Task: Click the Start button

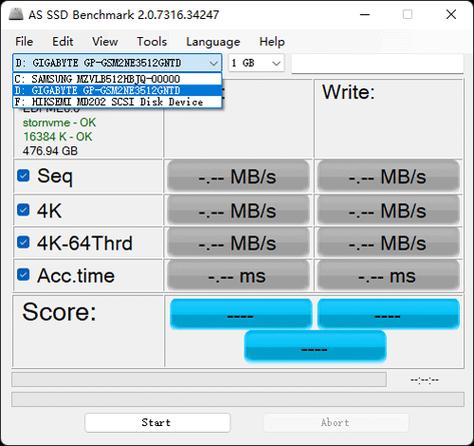Action: click(x=157, y=423)
